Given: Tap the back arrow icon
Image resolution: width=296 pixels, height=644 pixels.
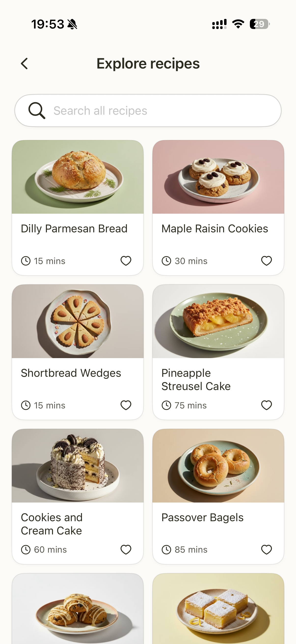Looking at the screenshot, I should [x=24, y=64].
